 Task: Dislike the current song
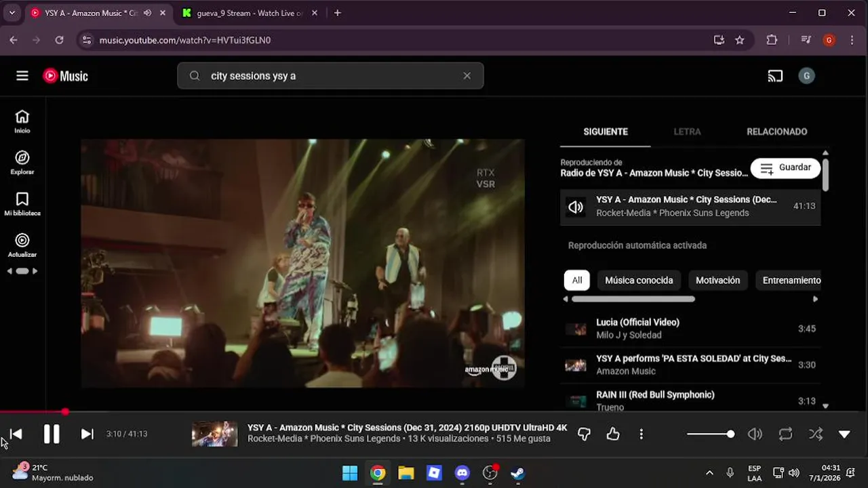(x=584, y=434)
